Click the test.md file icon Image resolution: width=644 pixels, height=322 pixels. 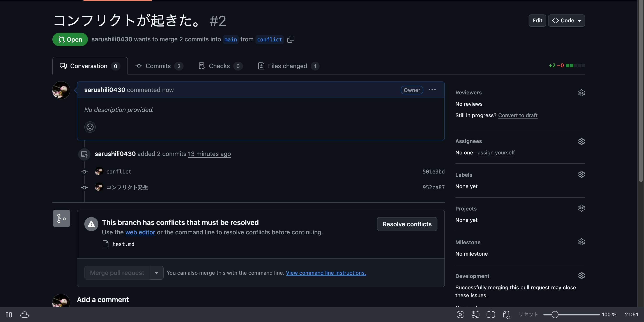point(106,244)
